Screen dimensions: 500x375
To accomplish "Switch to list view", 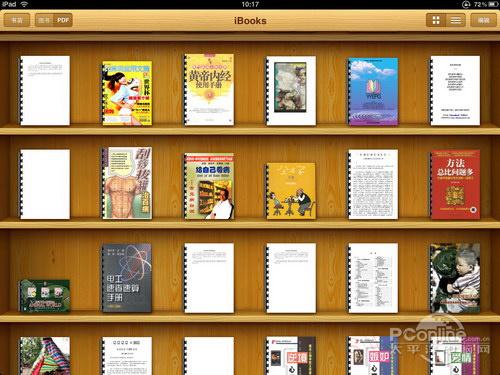I will [456, 20].
